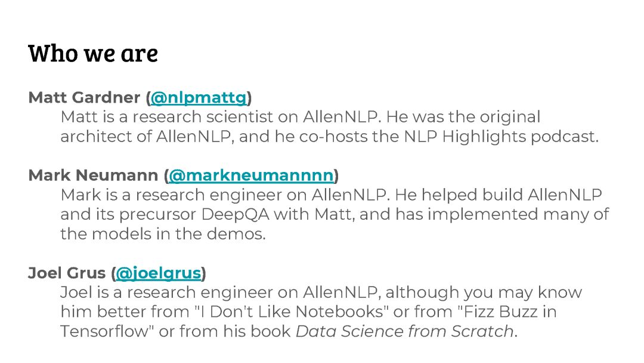Click the "Who we are" slide title
The width and height of the screenshot is (644, 363).
pos(93,54)
